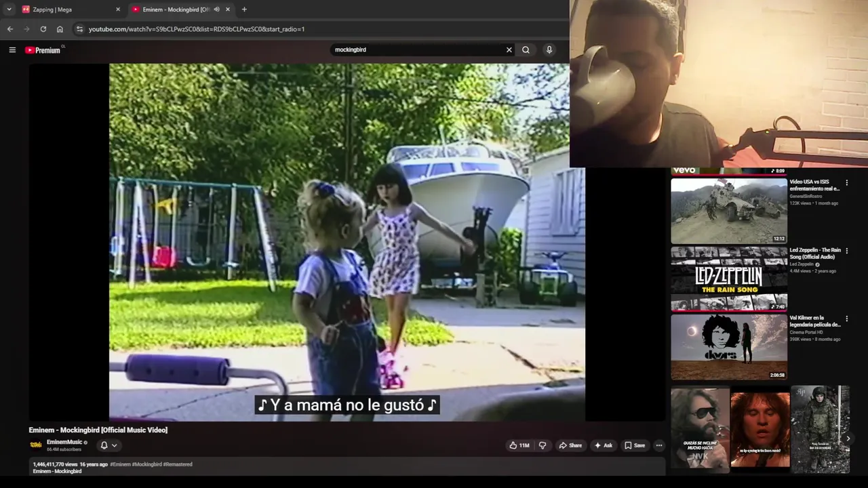Pause the Mockingbird video by clicking it
This screenshot has width=868, height=488.
click(347, 242)
